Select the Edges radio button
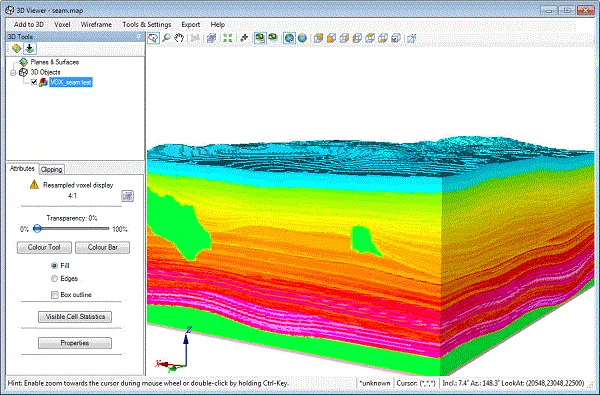Image resolution: width=600 pixels, height=395 pixels. point(54,279)
